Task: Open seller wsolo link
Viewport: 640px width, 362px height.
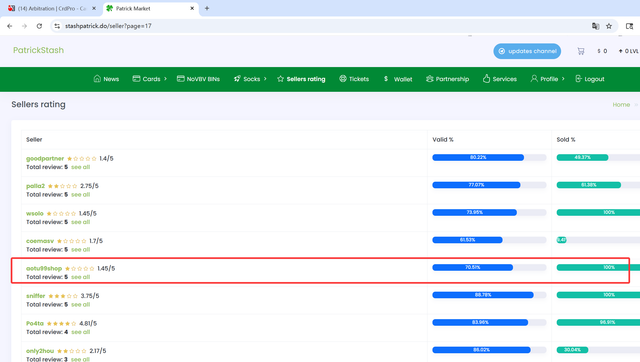Action: pos(35,213)
